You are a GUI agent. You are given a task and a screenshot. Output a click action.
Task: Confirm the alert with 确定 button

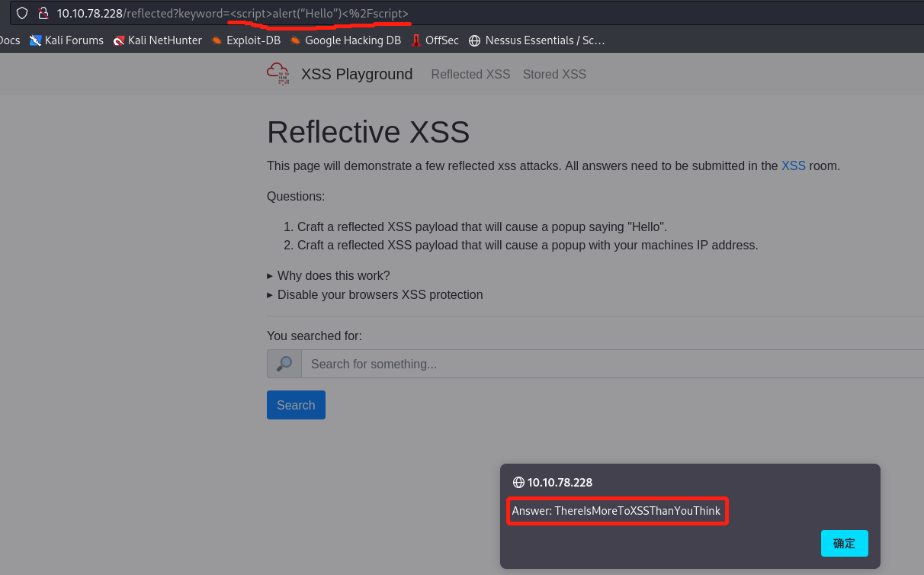pyautogui.click(x=844, y=543)
